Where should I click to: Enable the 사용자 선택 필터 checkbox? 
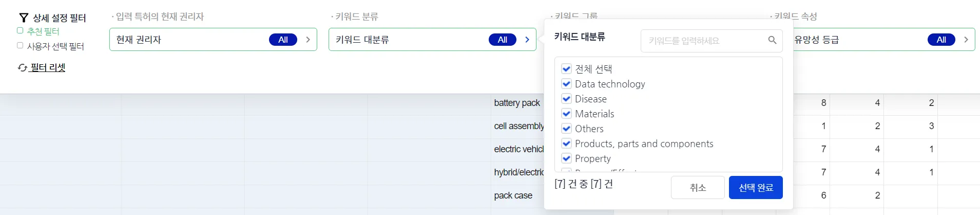click(x=20, y=46)
